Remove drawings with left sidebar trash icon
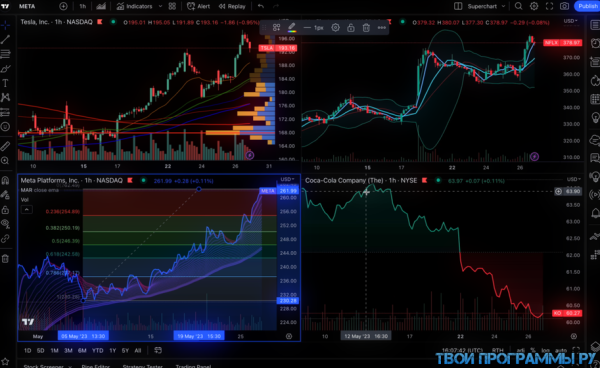600x368 pixels. pyautogui.click(x=5, y=259)
